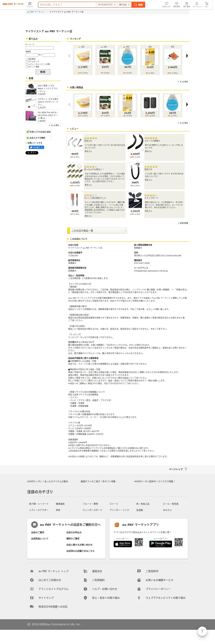
Task: Click the Facebook いいね button
Action: (x=37, y=147)
